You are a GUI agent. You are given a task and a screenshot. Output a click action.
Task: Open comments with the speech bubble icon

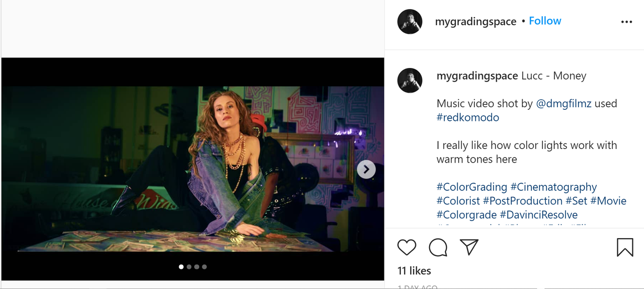tap(438, 247)
